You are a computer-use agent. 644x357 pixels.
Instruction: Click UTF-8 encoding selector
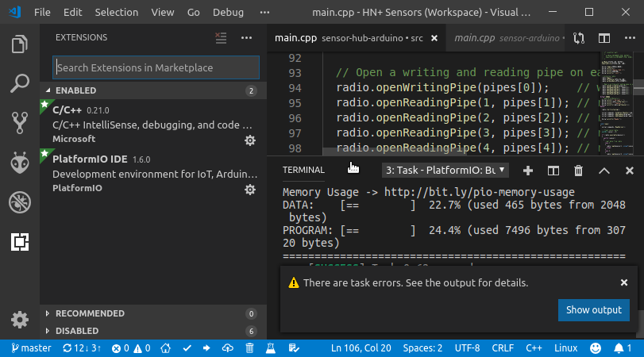(467, 348)
